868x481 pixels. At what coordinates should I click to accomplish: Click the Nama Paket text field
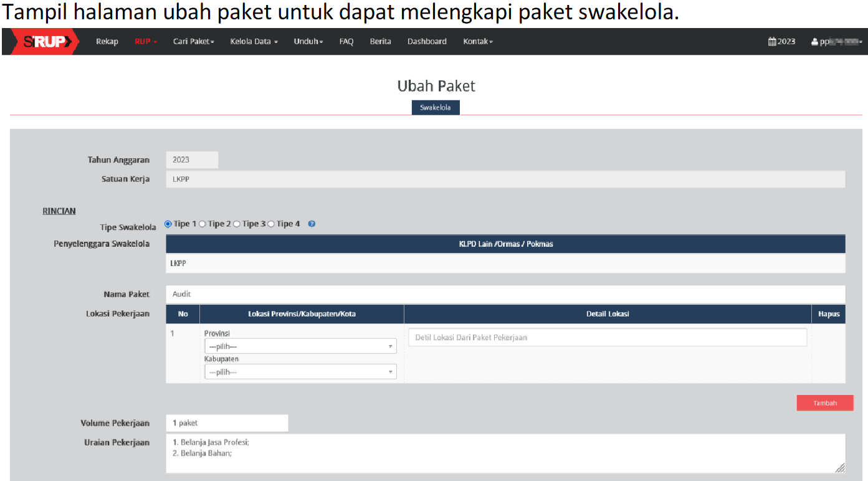(505, 294)
